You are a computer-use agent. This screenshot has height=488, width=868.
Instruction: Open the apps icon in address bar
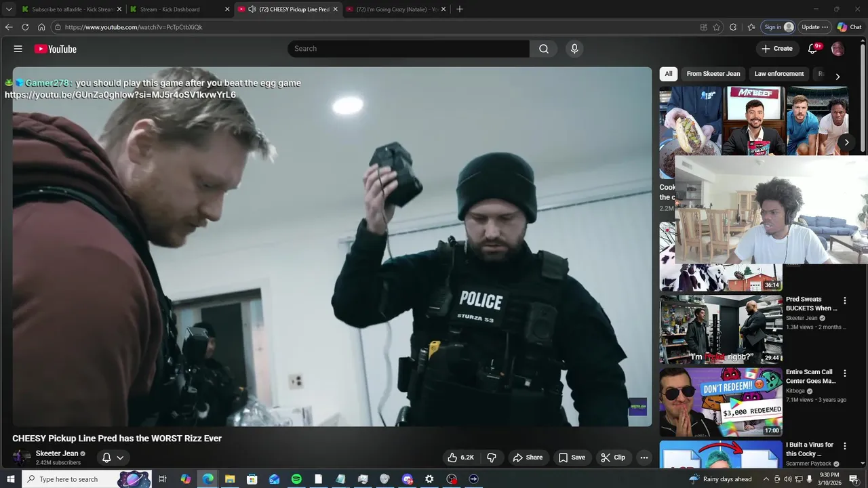704,27
